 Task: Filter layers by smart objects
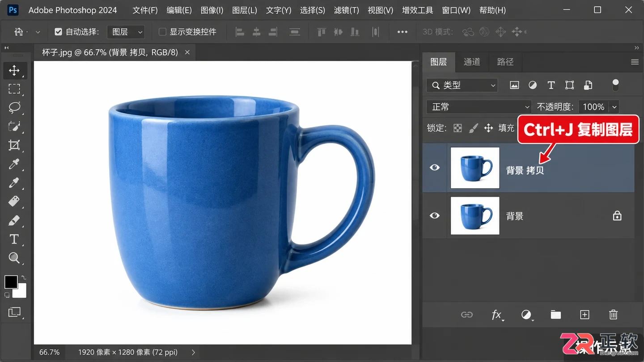(588, 85)
